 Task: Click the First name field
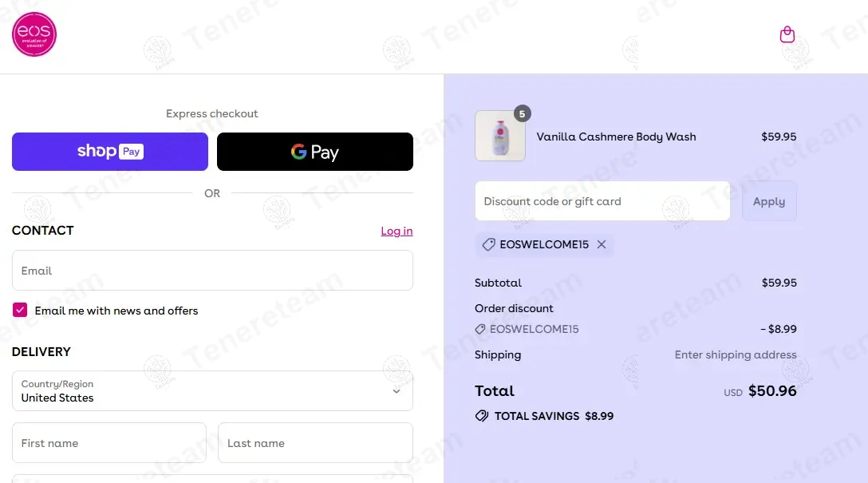[x=109, y=443]
